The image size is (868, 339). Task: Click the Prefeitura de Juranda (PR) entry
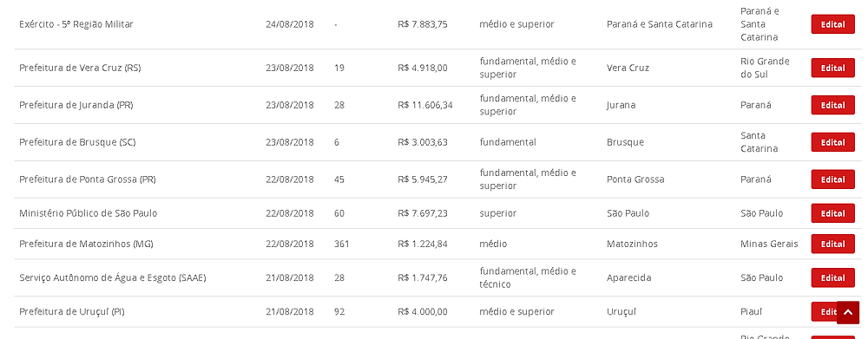click(76, 105)
